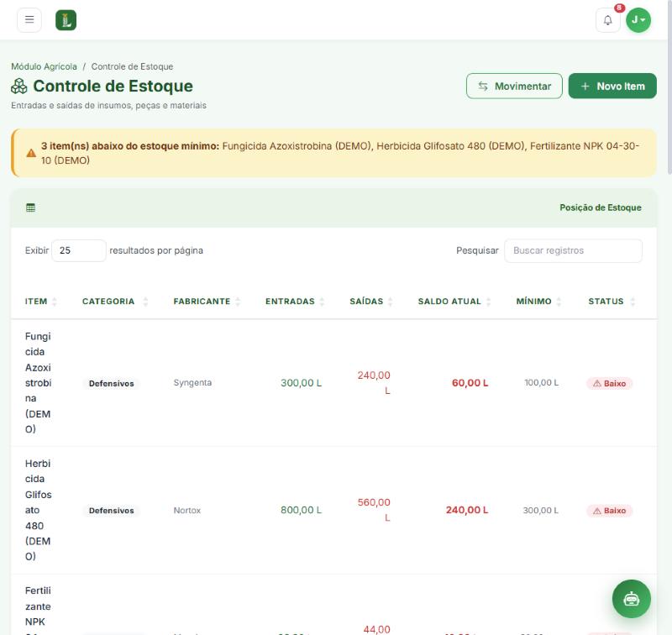This screenshot has height=635, width=672.
Task: Sort table by ITEM column
Action: 40,302
